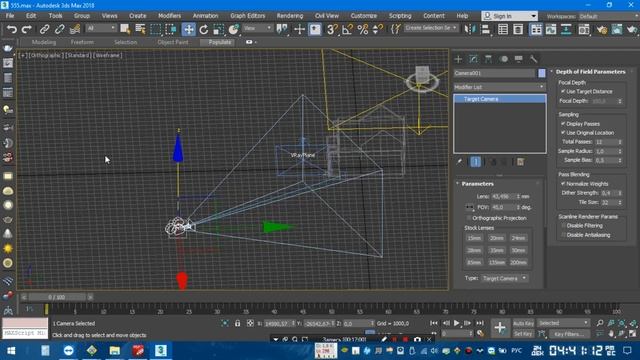Open the File menu
The image size is (640, 360).
[10, 16]
